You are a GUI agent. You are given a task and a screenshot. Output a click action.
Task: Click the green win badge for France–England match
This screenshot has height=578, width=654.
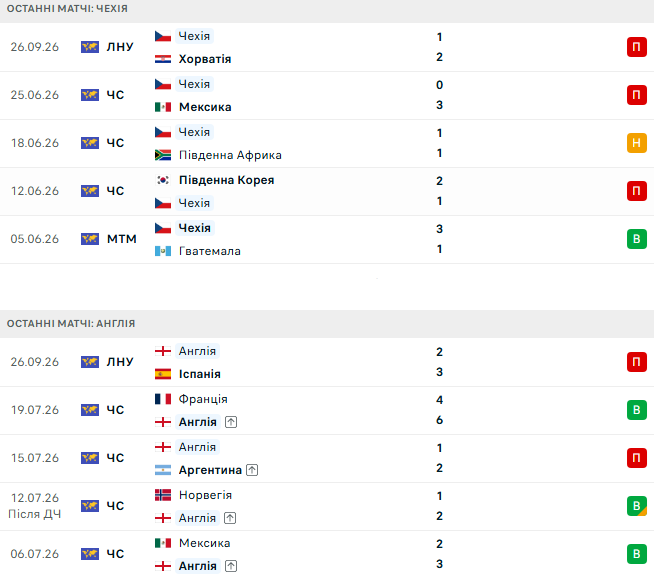click(x=636, y=410)
